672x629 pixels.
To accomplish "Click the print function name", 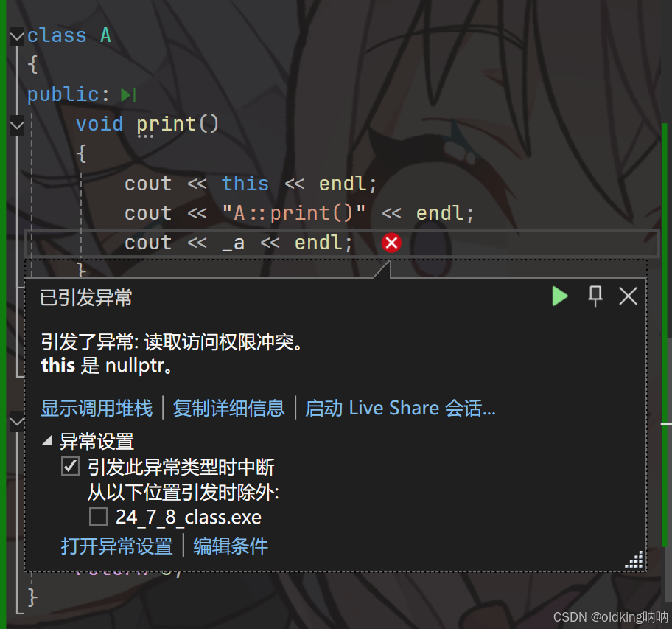I will pyautogui.click(x=166, y=125).
